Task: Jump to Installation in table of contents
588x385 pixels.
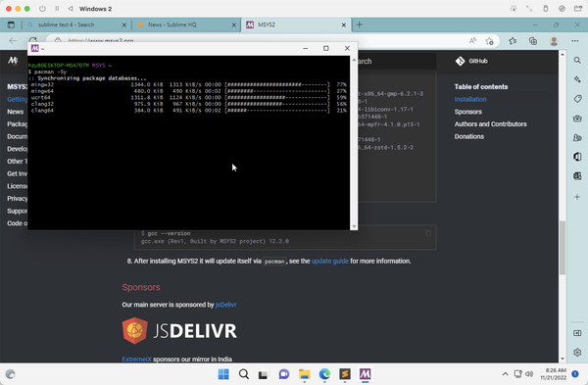Action: point(470,99)
